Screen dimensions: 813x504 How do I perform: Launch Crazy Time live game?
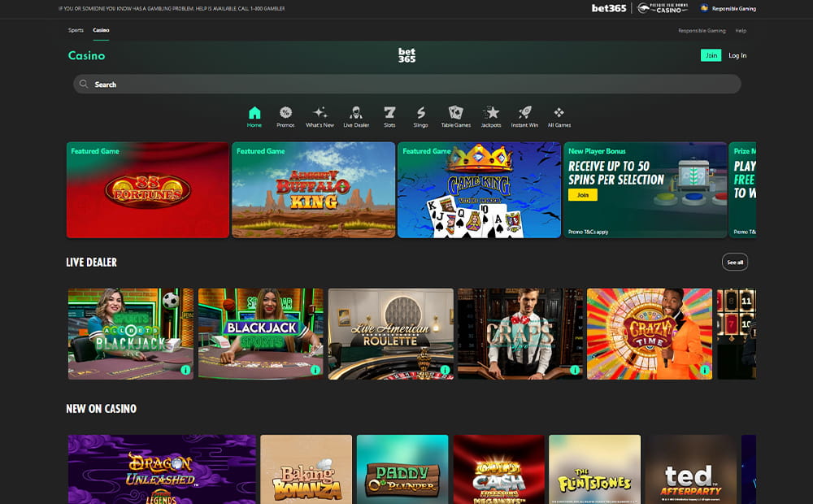click(650, 334)
